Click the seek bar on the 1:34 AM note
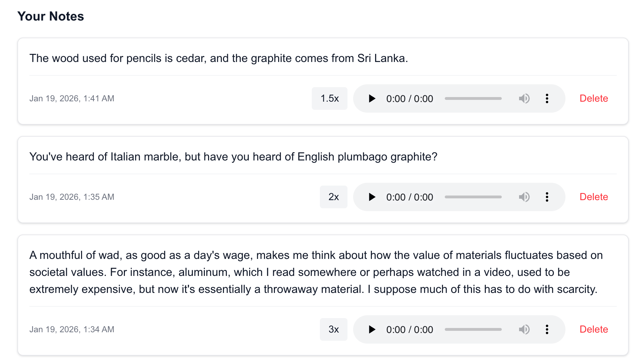Image resolution: width=644 pixels, height=362 pixels. coord(473,329)
